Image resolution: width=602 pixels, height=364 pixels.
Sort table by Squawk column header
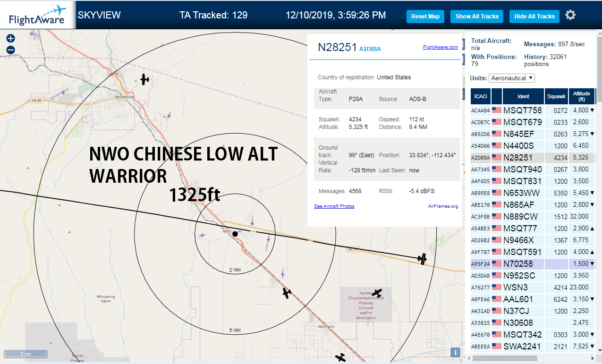tap(556, 96)
